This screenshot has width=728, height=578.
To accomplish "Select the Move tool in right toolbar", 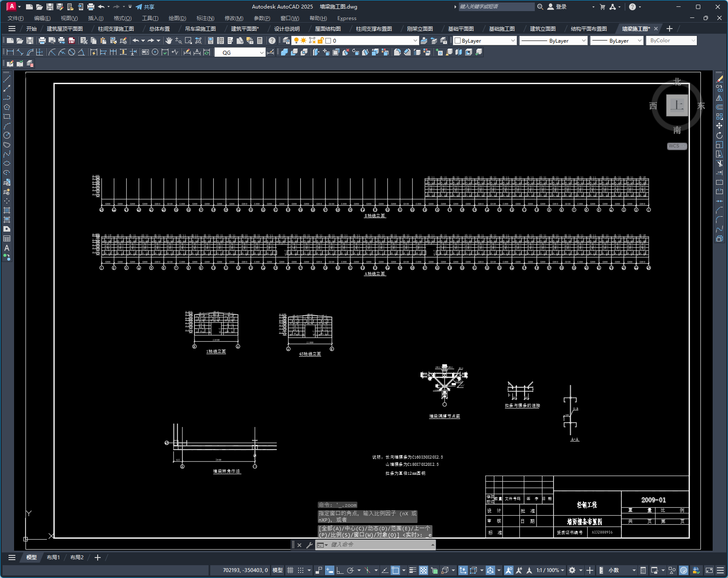I will (719, 126).
